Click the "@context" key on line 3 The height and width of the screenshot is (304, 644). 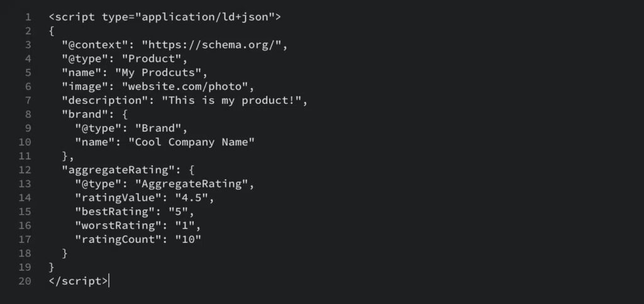click(x=92, y=45)
